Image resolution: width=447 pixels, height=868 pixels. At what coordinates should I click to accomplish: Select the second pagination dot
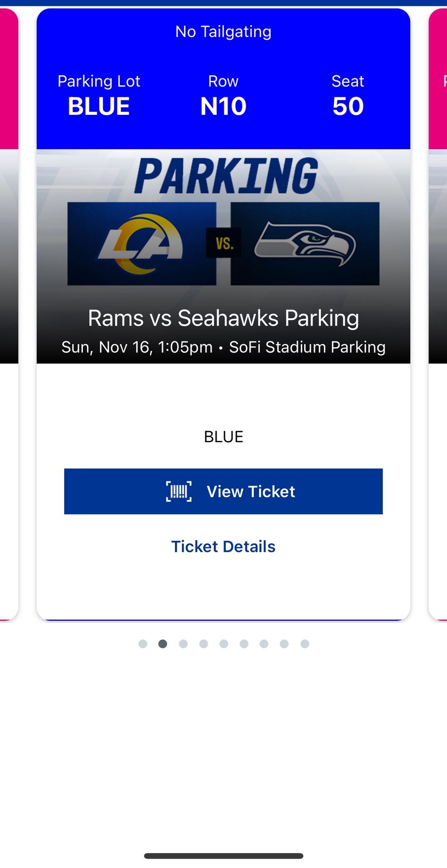[x=162, y=644]
